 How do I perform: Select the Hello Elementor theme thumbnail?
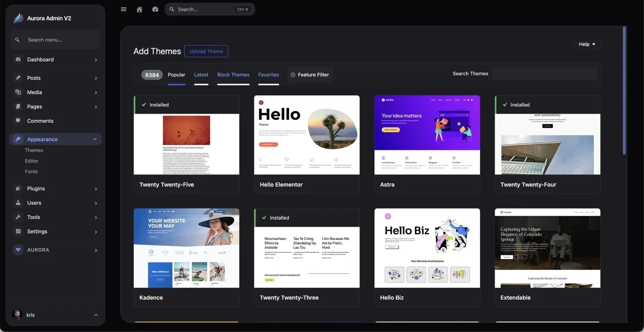[307, 135]
